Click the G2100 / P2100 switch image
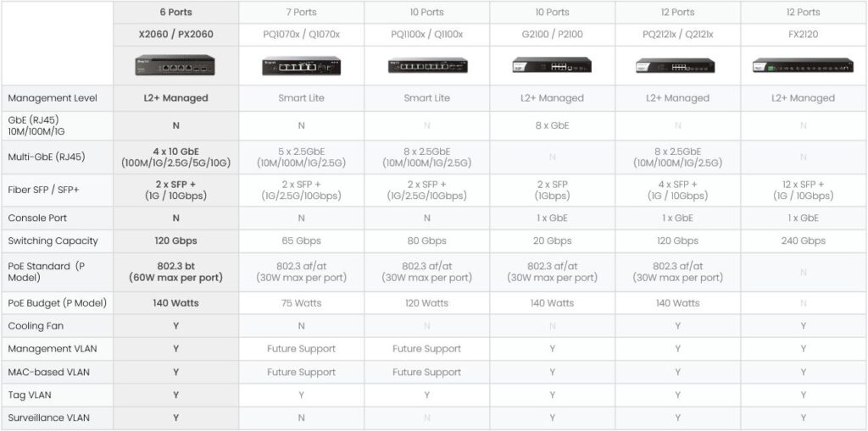Image resolution: width=868 pixels, height=431 pixels. (552, 64)
